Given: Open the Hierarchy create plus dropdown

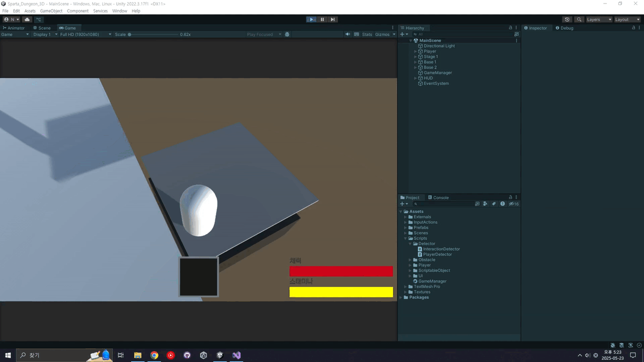Looking at the screenshot, I should (x=404, y=34).
